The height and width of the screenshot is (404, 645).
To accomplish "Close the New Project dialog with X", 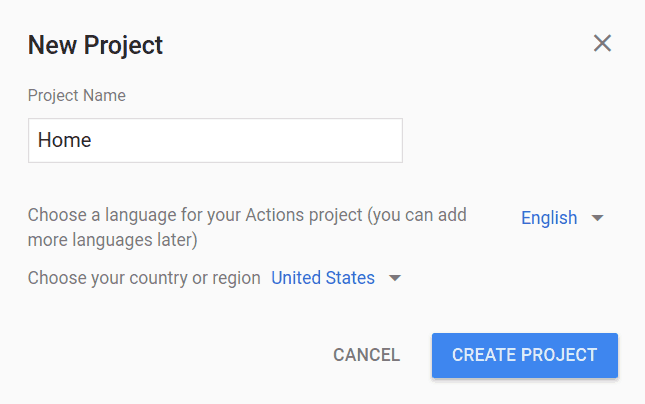I will coord(602,43).
